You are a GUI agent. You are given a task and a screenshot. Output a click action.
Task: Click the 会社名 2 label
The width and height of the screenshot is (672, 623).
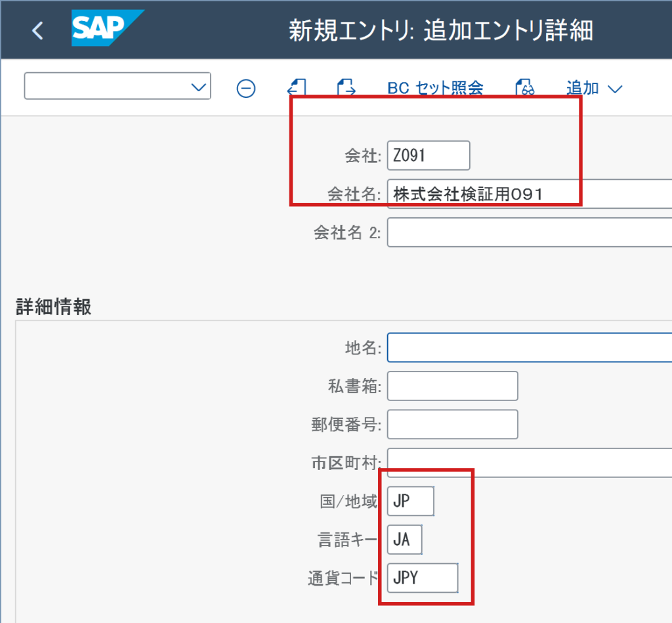(347, 232)
